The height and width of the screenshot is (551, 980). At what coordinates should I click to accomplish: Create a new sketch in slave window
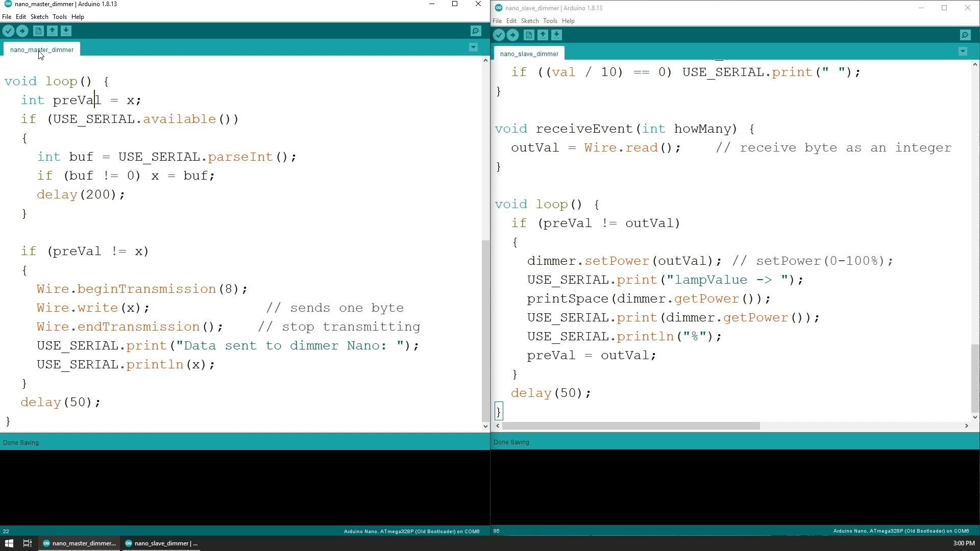click(x=529, y=35)
